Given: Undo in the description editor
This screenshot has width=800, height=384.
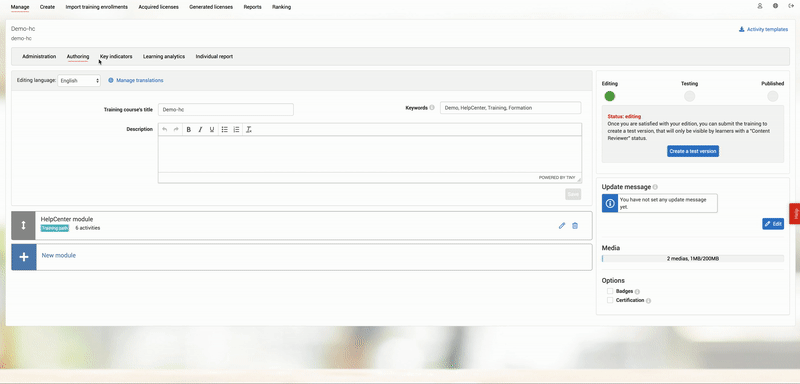Looking at the screenshot, I should [x=164, y=130].
